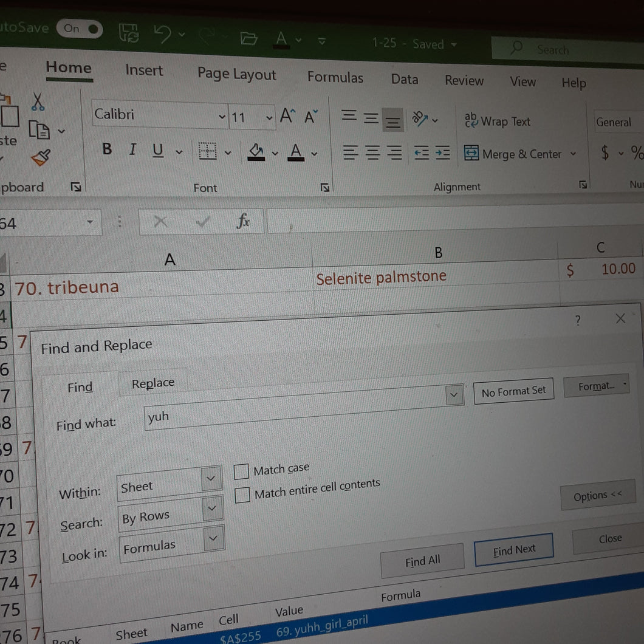Click the Borders icon in the Font group
The width and height of the screenshot is (644, 644).
[207, 151]
